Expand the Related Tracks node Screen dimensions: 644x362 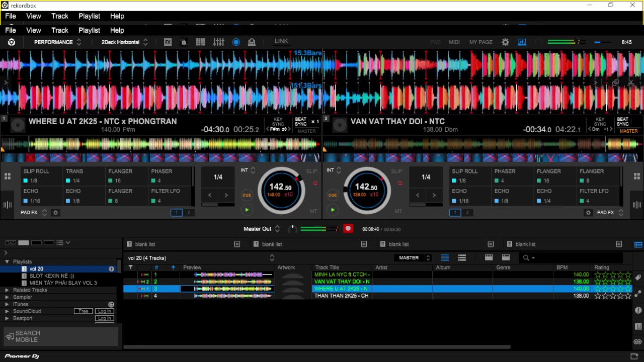coord(7,290)
